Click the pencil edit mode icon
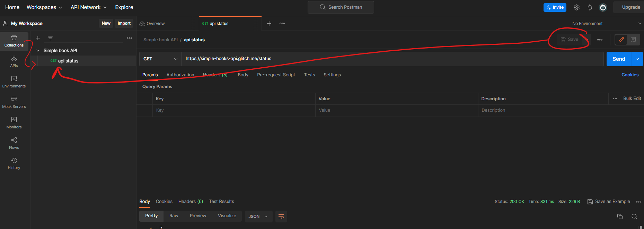644x229 pixels. pos(621,40)
